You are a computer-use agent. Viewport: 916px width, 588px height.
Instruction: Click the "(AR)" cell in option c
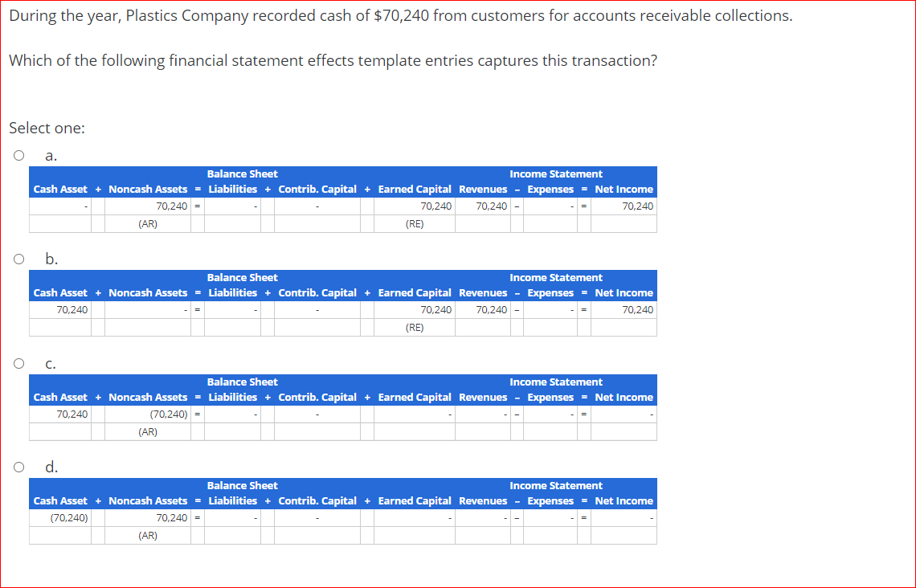pyautogui.click(x=148, y=431)
